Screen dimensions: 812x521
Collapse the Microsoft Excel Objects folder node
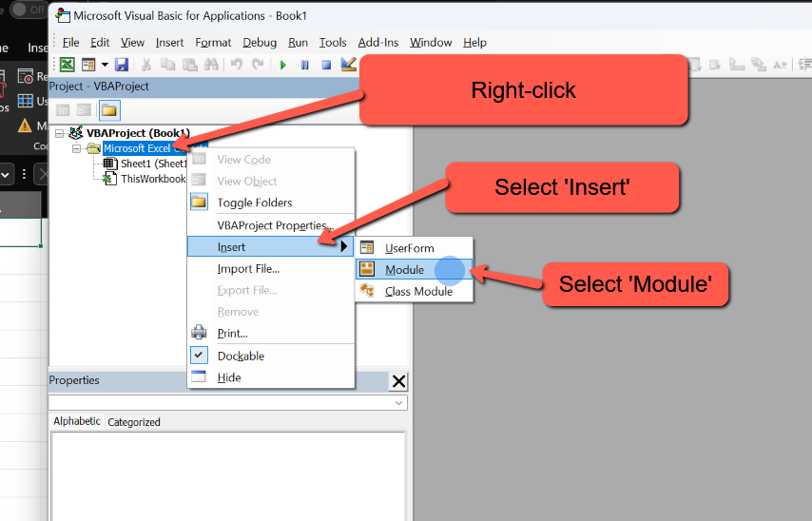pyautogui.click(x=76, y=148)
